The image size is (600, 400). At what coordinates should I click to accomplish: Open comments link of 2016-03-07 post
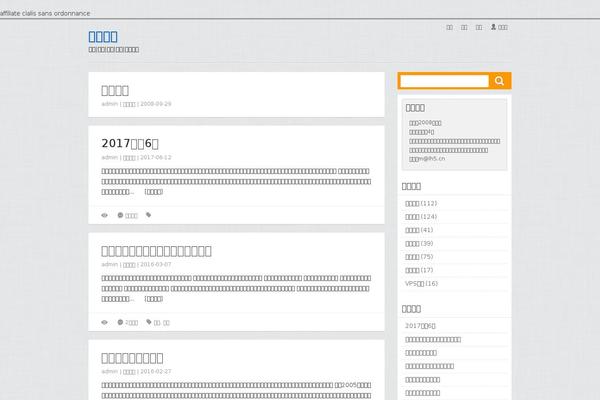(132, 323)
